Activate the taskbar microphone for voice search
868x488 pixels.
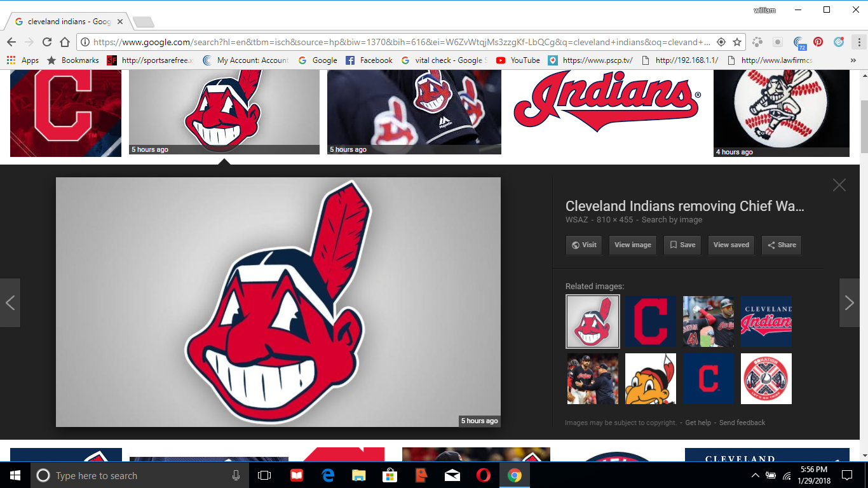click(236, 475)
